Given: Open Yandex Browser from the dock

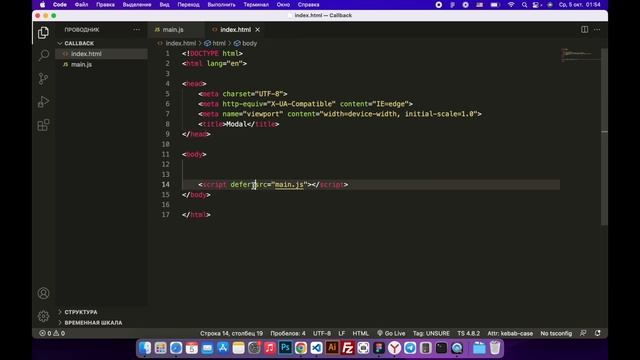Looking at the screenshot, I should point(394,348).
